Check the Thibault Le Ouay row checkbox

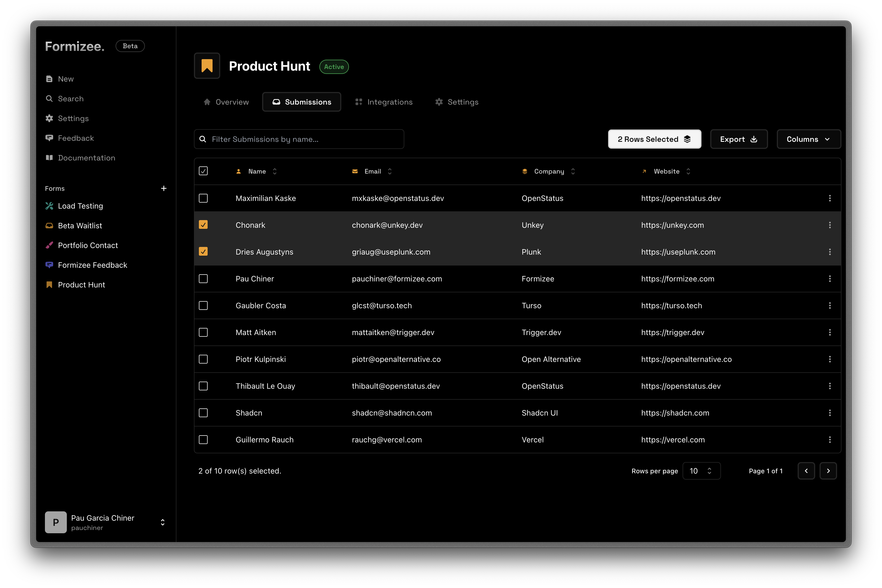pyautogui.click(x=203, y=386)
